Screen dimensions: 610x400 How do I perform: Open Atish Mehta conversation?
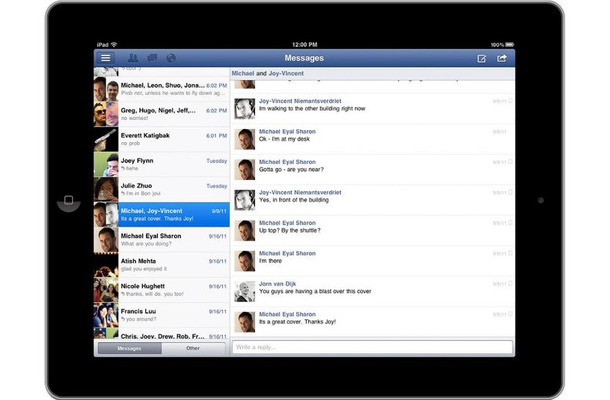click(162, 265)
